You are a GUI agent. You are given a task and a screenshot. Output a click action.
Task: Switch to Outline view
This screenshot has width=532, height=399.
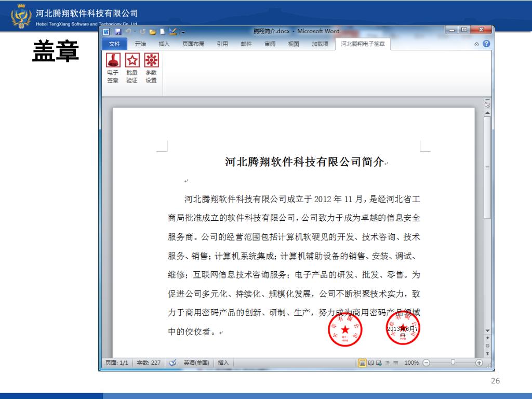click(387, 363)
